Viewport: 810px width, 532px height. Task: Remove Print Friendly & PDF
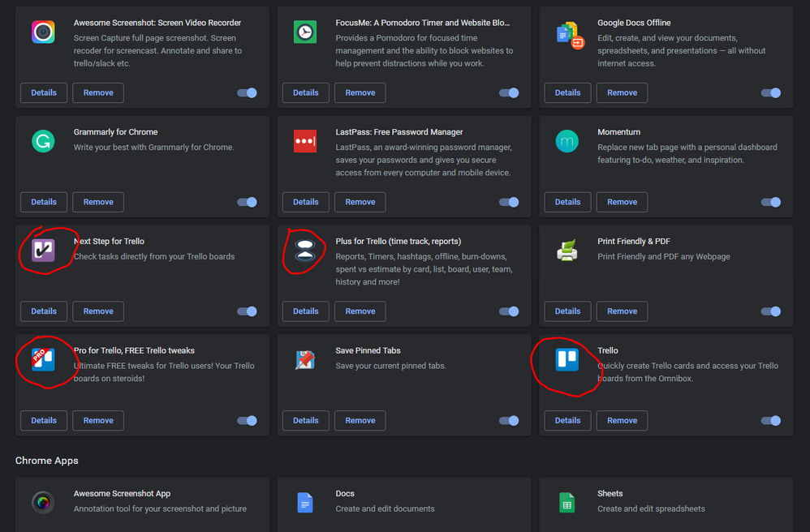tap(622, 311)
